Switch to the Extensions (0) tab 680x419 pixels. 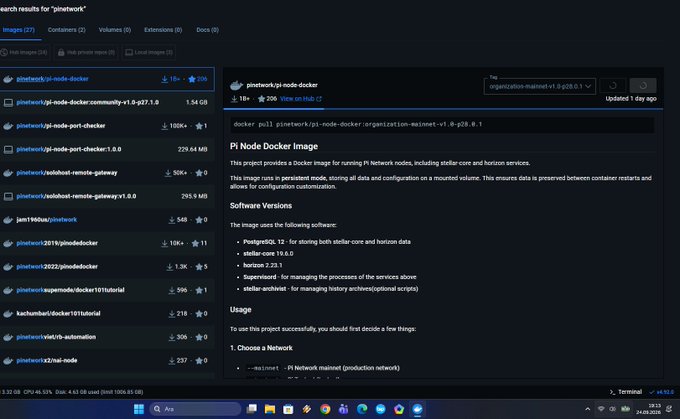coord(163,30)
